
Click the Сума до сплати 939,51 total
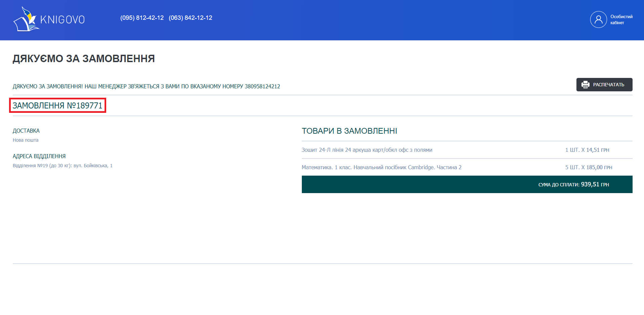[x=573, y=184]
